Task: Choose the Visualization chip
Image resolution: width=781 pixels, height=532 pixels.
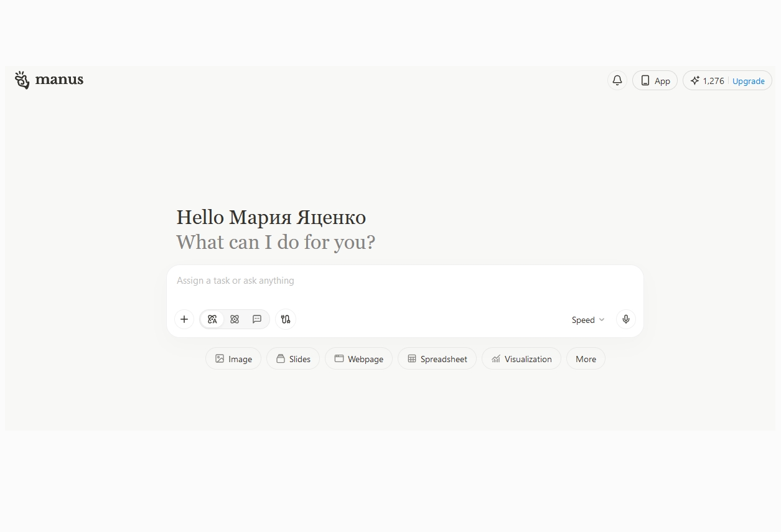Action: (x=521, y=359)
